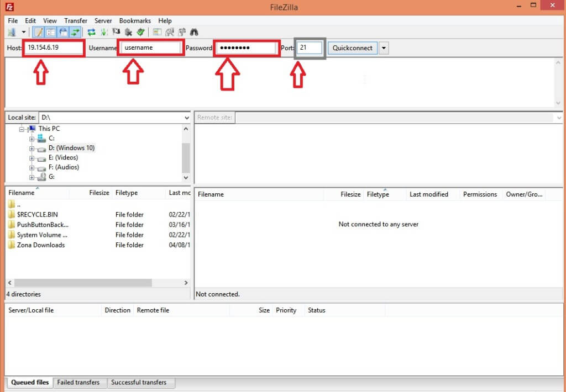Toggle the message log display
Image resolution: width=566 pixels, height=392 pixels.
(39, 32)
